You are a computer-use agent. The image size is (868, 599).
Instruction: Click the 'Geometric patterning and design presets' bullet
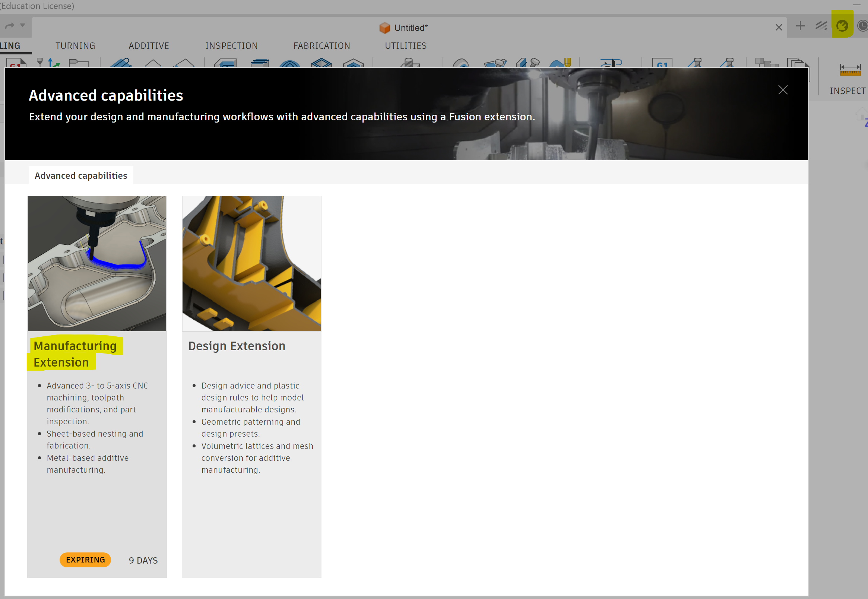251,428
